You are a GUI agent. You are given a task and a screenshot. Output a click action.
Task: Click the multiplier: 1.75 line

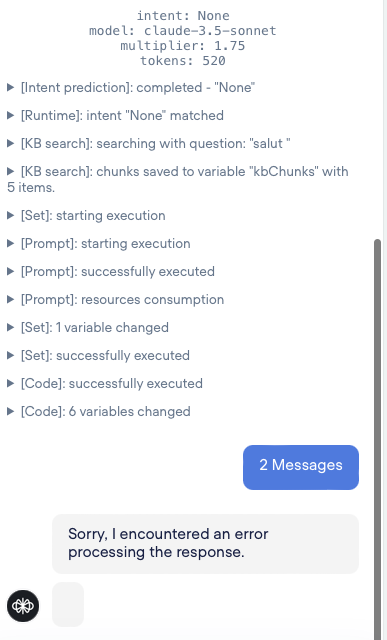pos(182,46)
